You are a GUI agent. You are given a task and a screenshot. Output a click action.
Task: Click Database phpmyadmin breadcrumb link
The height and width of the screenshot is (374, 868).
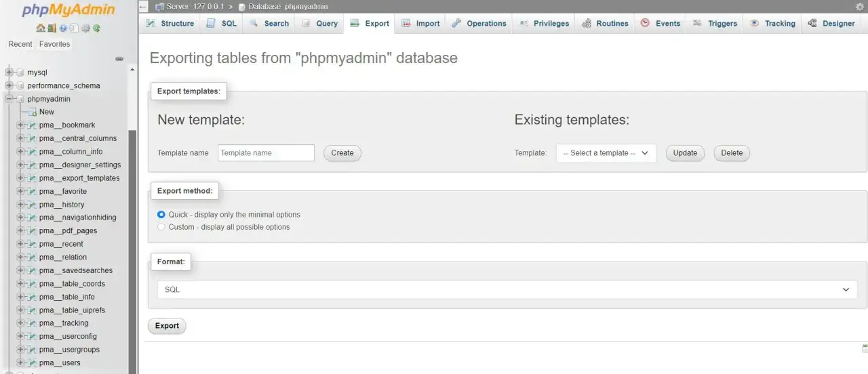(x=288, y=6)
